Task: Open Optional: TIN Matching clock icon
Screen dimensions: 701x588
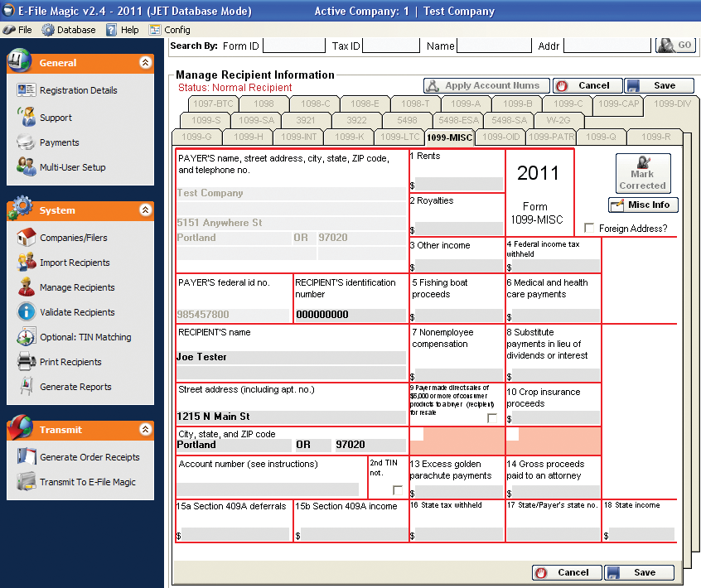Action: point(26,337)
